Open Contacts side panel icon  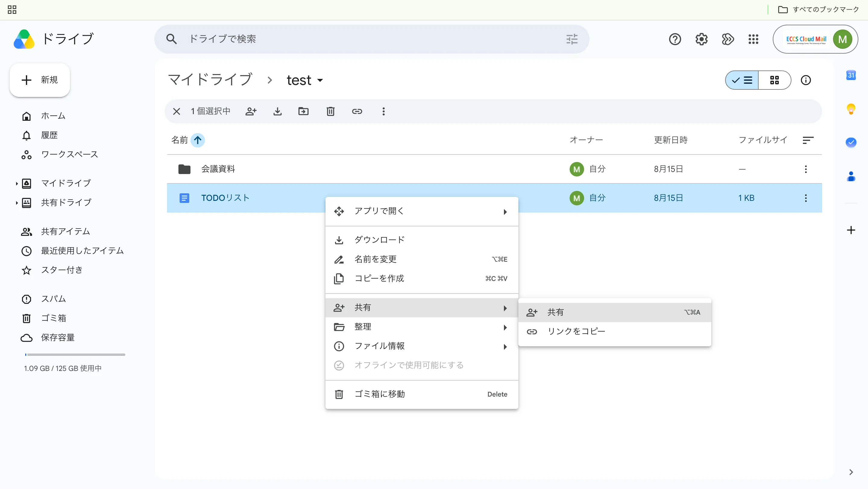[851, 176]
